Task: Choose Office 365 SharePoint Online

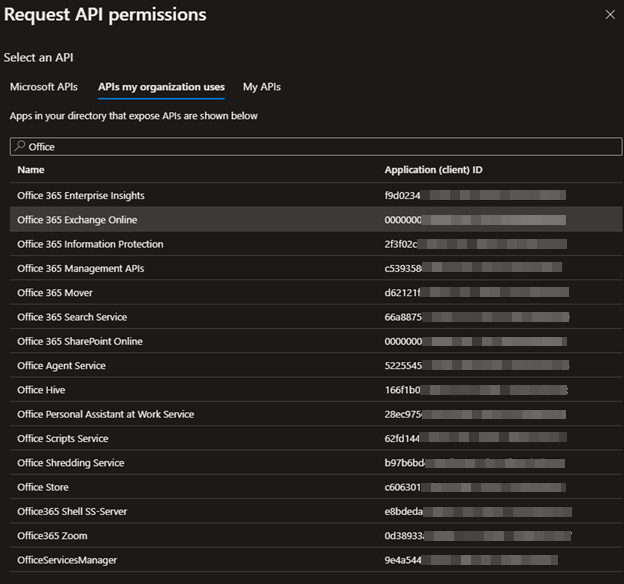Action: click(80, 341)
